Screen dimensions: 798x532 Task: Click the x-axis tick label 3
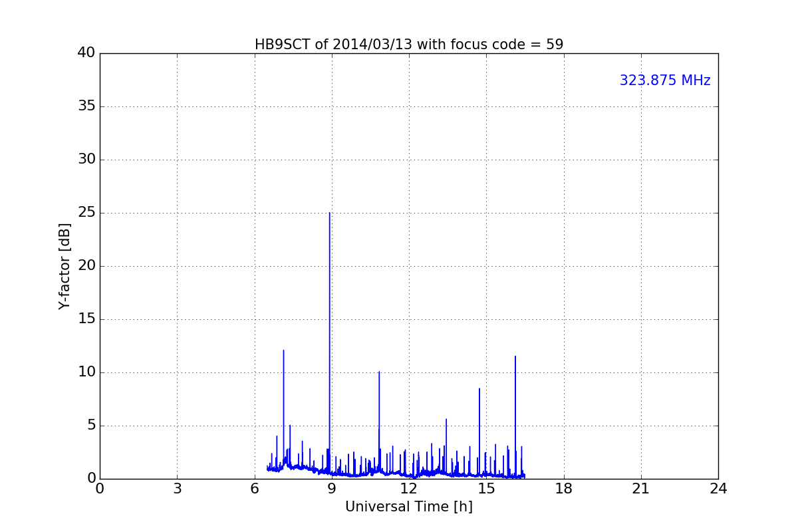[177, 489]
